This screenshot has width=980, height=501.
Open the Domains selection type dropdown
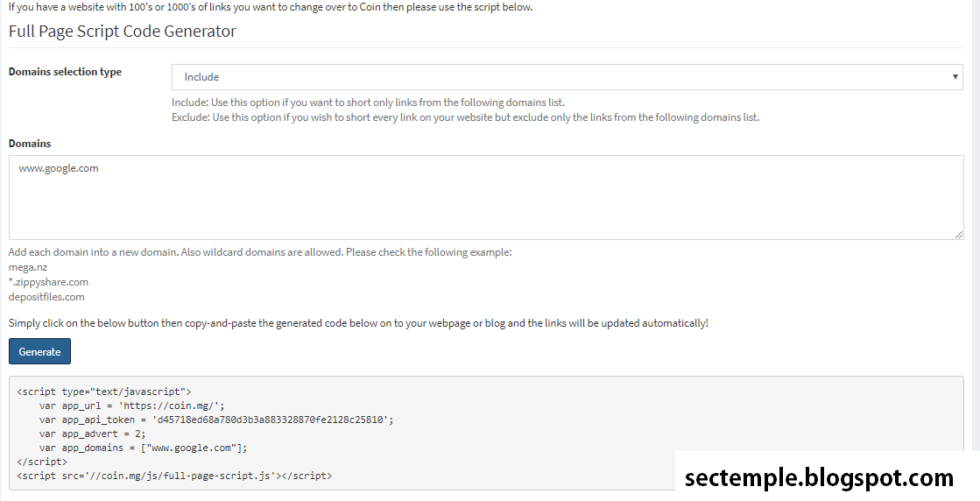click(x=567, y=77)
